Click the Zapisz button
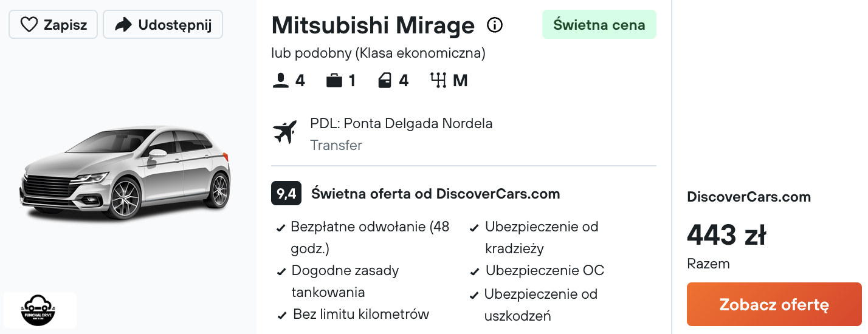Image resolution: width=868 pixels, height=334 pixels. tap(53, 24)
